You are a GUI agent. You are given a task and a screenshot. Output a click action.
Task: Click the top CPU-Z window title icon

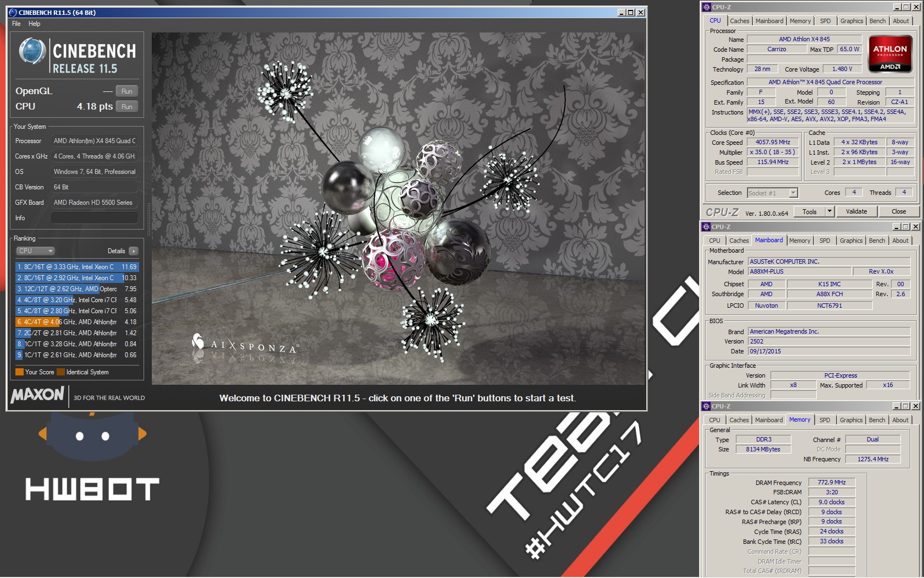[x=707, y=7]
